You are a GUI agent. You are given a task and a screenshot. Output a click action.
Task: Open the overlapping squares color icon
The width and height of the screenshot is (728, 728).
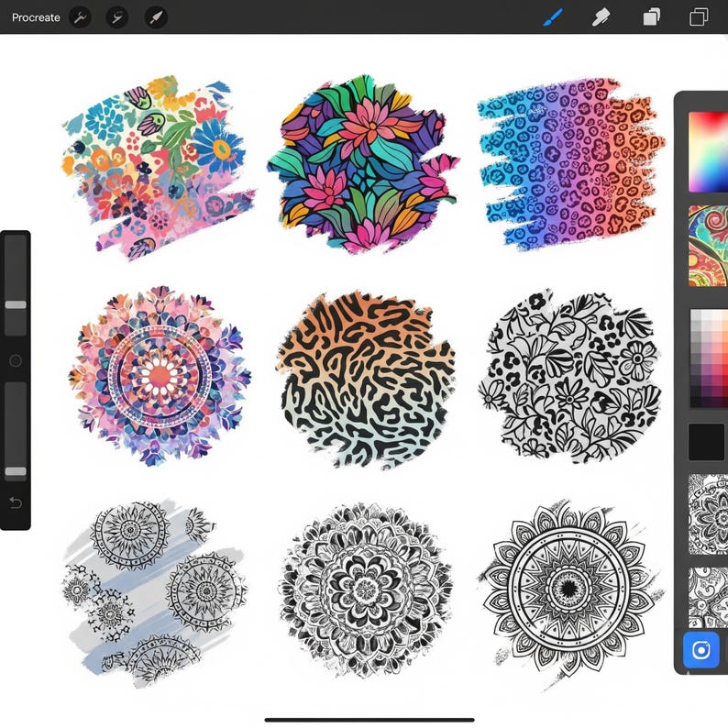click(699, 17)
